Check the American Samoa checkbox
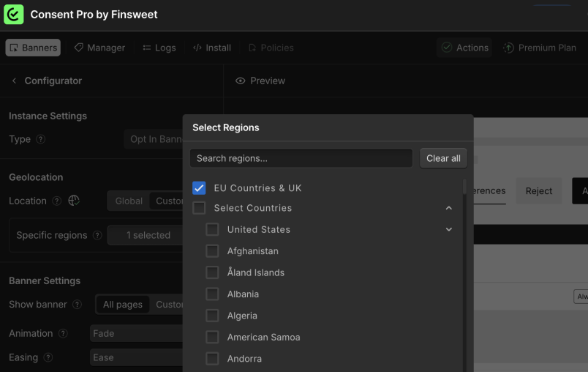Screen dimensions: 588x372 pyautogui.click(x=212, y=337)
